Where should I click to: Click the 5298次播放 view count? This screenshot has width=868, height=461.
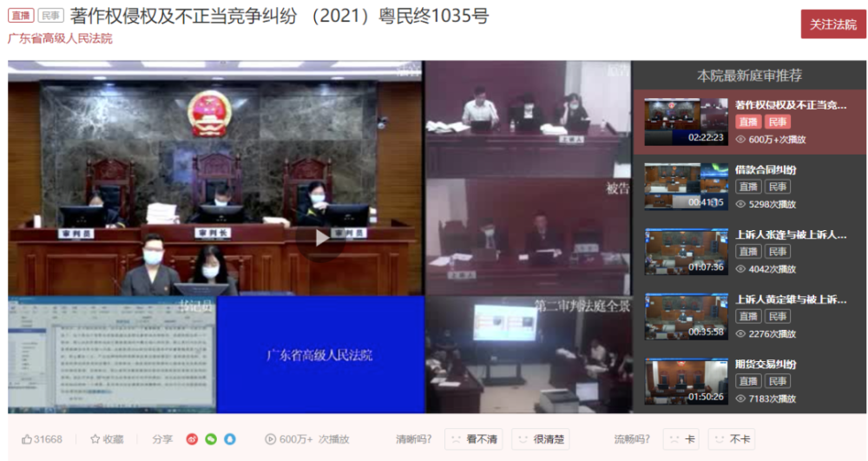tap(773, 204)
